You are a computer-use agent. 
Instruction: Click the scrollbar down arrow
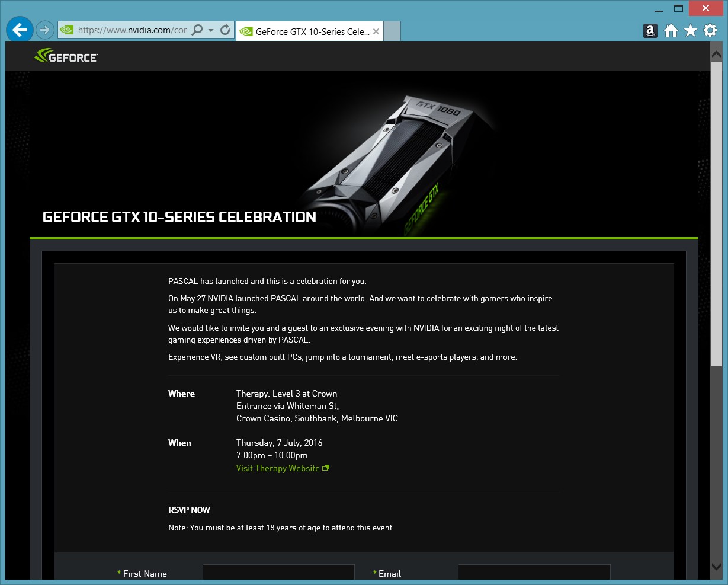pos(716,568)
